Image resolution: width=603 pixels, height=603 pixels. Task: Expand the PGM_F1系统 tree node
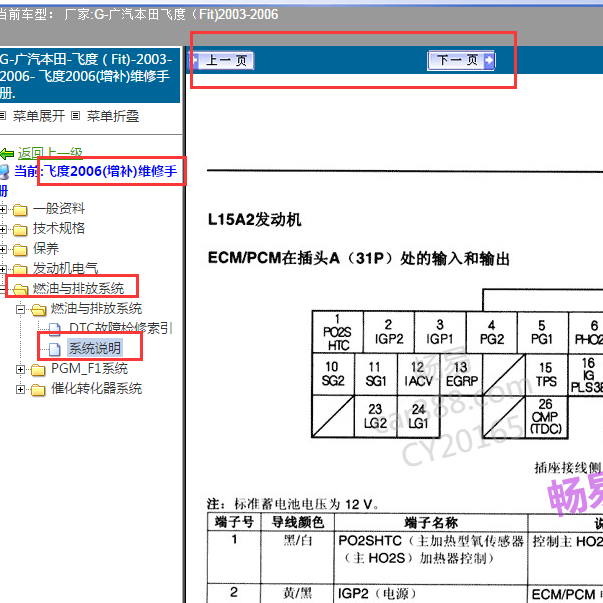coord(20,370)
